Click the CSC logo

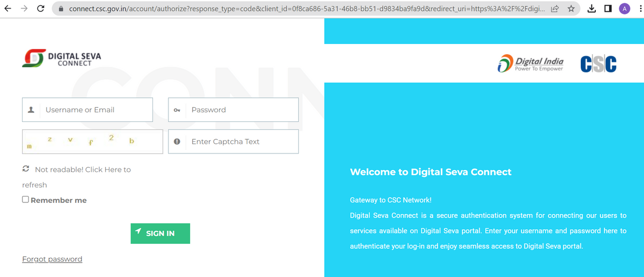point(598,63)
